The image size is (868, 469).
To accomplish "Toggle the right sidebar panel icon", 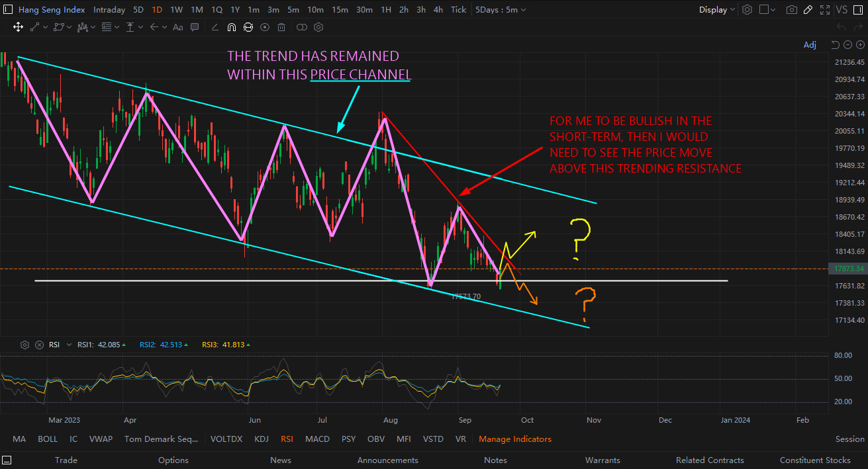I will click(x=858, y=10).
